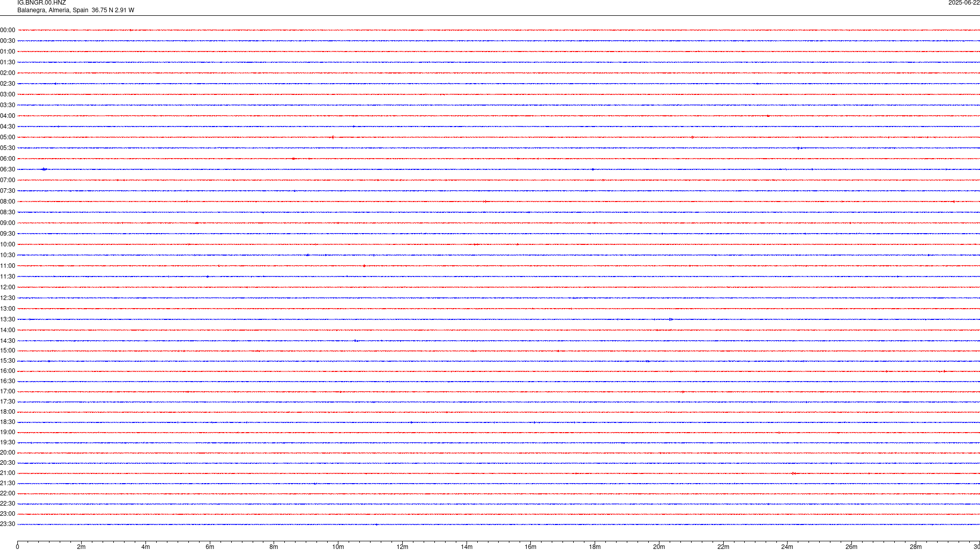Select the 18:00 time label
This screenshot has height=551, width=980.
coord(8,412)
